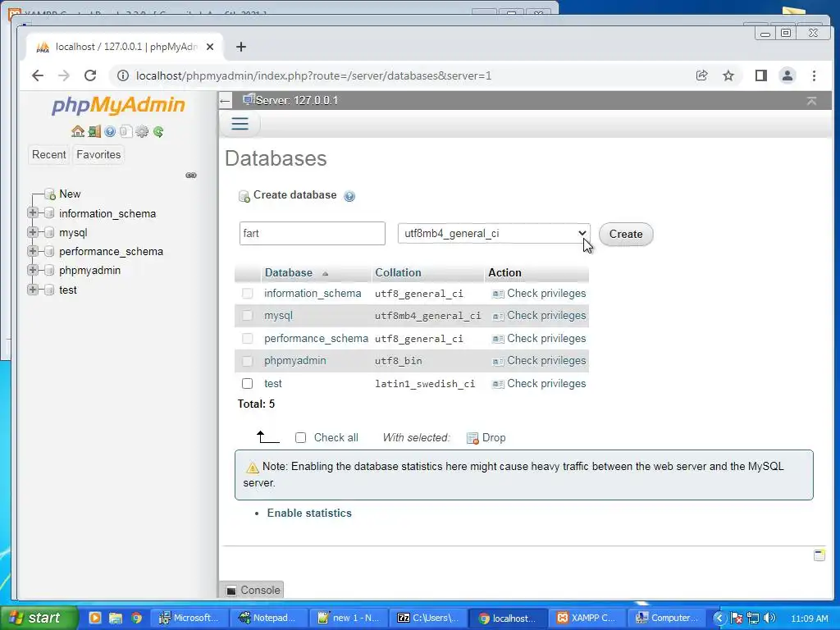This screenshot has height=630, width=840.
Task: Click Create database help question icon
Action: point(349,196)
